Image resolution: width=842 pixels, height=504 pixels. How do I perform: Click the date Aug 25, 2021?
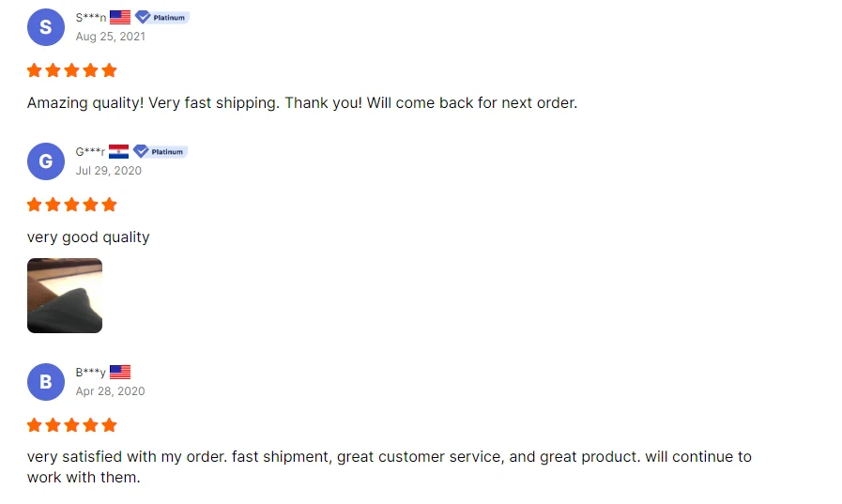tap(111, 37)
